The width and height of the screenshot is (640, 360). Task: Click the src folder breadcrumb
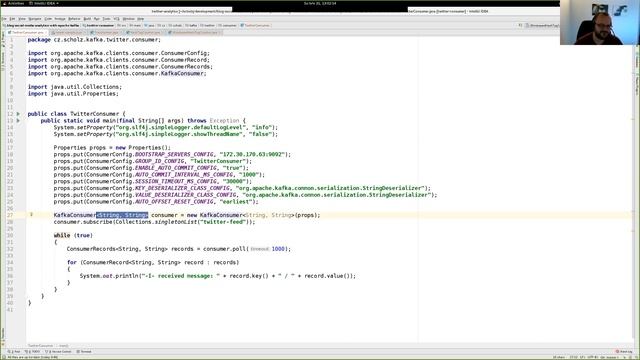[x=122, y=25]
